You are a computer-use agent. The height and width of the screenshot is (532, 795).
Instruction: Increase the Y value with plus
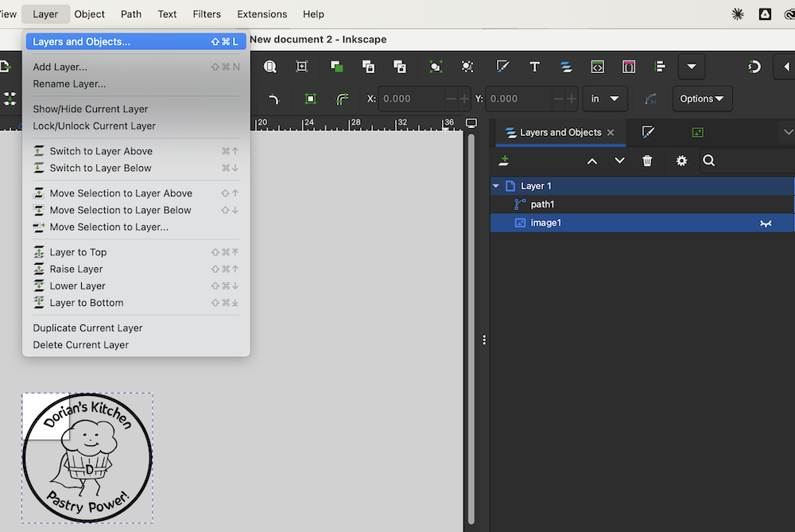(572, 99)
